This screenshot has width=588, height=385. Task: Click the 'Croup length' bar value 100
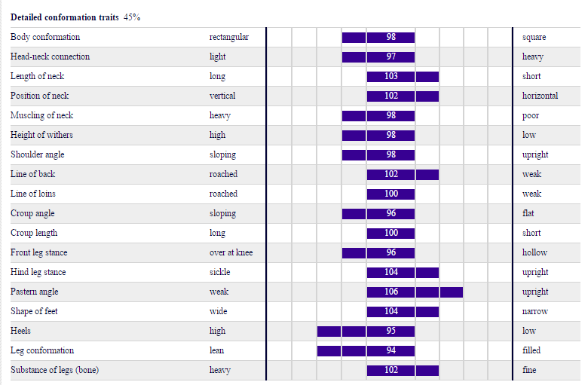(390, 233)
